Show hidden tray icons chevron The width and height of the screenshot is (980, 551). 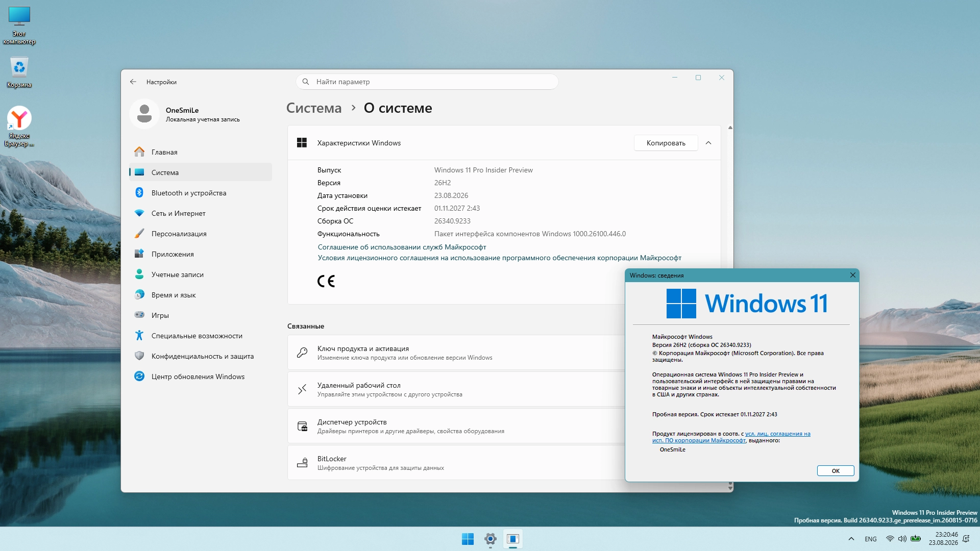(851, 539)
